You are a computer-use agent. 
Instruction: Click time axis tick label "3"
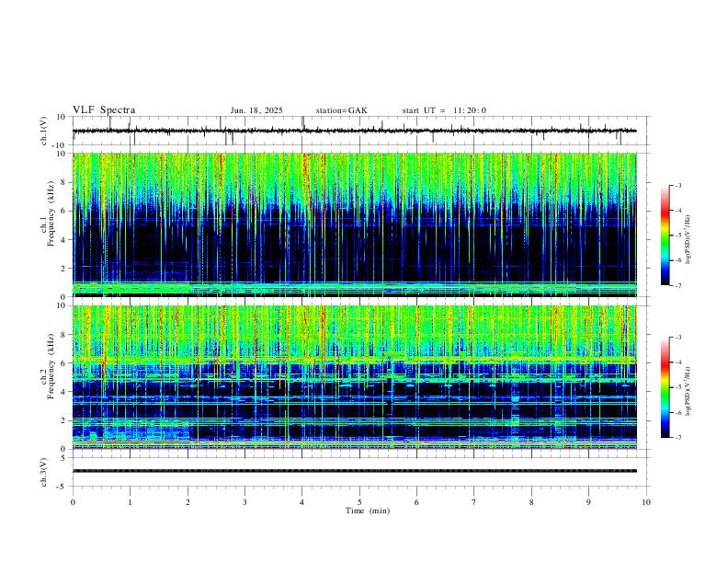[245, 502]
